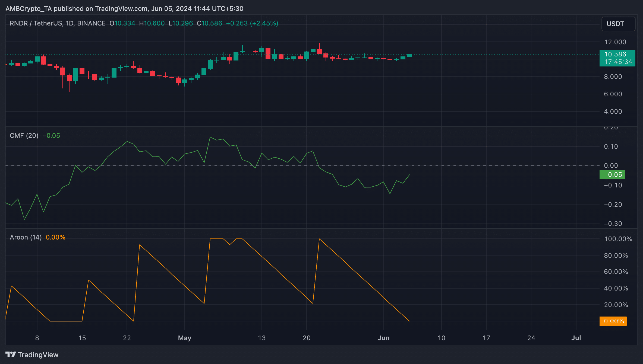Click the 0.00 CMF axis label
643x364 pixels.
tap(611, 166)
